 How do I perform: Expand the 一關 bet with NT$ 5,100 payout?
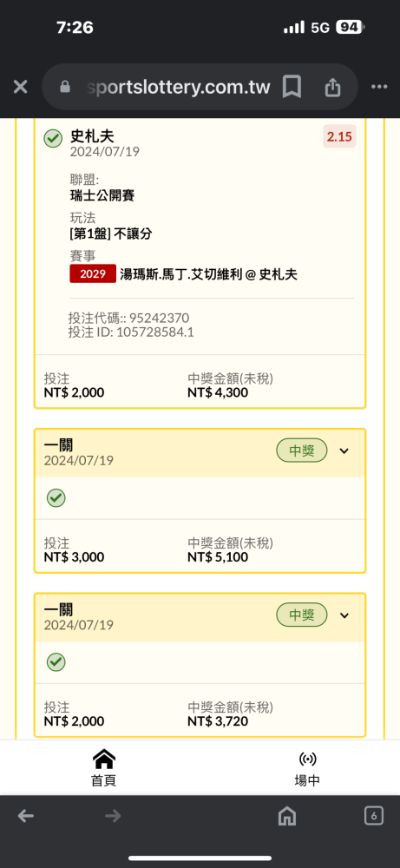[344, 451]
